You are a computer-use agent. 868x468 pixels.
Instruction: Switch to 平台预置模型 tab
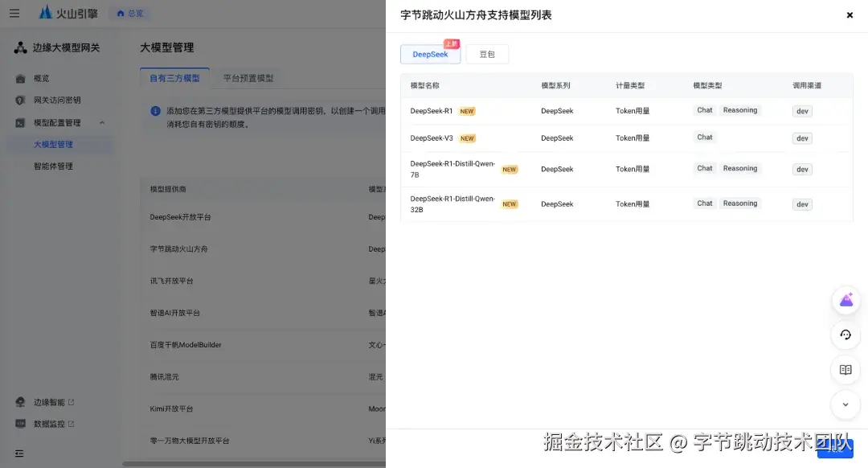click(x=248, y=78)
